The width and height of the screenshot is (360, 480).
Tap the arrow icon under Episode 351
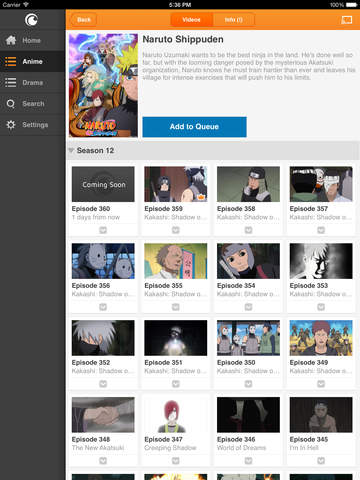pos(176,384)
